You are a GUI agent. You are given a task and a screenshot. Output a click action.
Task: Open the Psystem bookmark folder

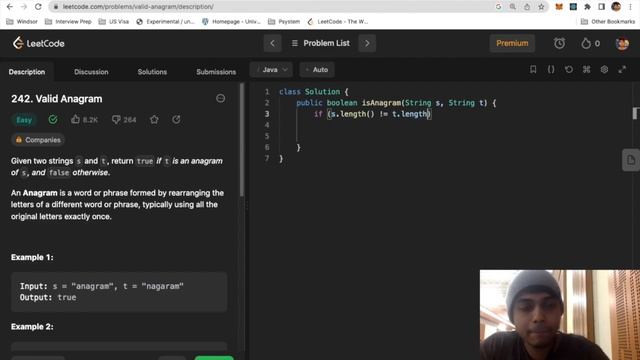coord(284,22)
